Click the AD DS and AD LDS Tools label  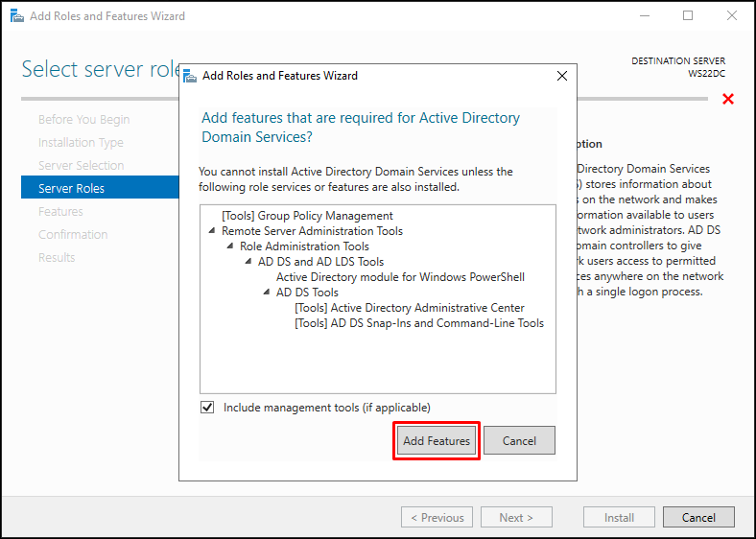pyautogui.click(x=320, y=262)
